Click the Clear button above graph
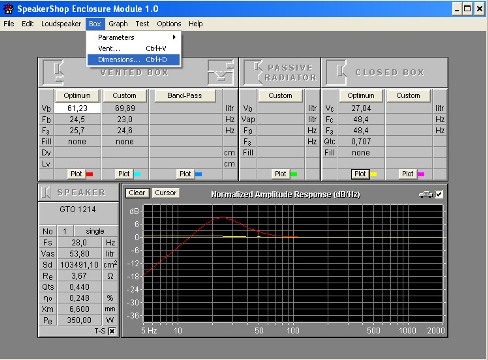488x360 pixels. pos(137,193)
